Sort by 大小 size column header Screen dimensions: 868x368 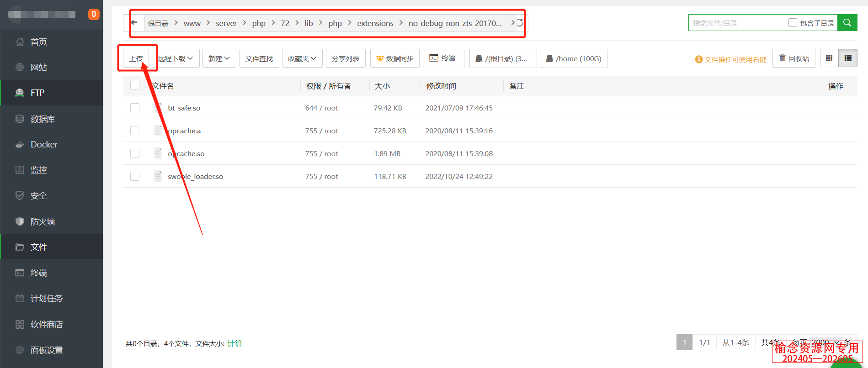(x=382, y=86)
